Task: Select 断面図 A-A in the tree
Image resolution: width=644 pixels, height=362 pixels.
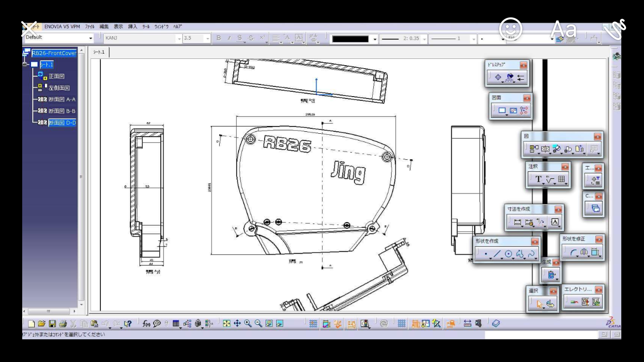Action: click(62, 99)
